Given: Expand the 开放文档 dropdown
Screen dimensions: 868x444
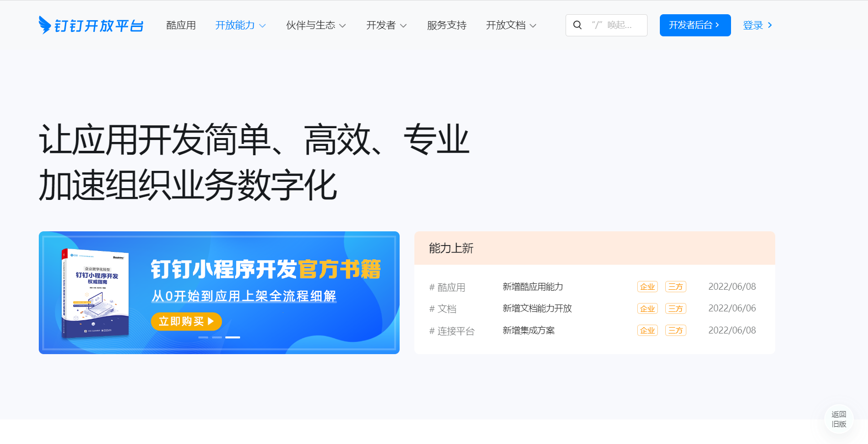Looking at the screenshot, I should 511,25.
